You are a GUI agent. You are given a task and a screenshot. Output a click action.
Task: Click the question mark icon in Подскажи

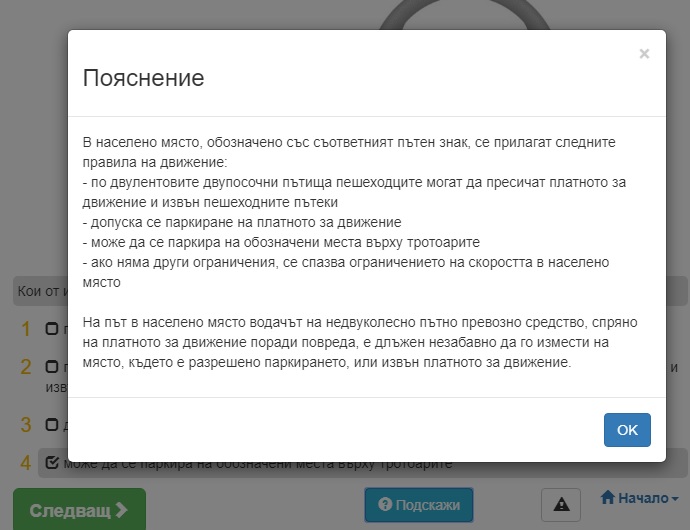coord(385,504)
